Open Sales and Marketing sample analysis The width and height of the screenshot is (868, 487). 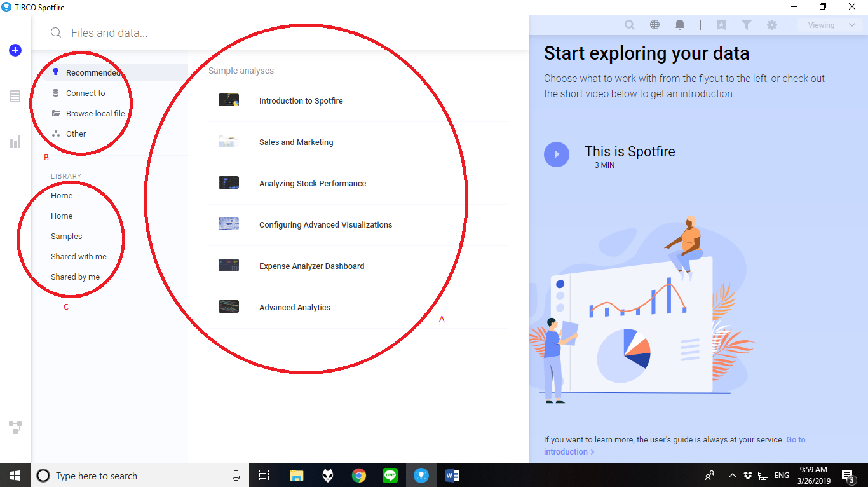[358, 142]
